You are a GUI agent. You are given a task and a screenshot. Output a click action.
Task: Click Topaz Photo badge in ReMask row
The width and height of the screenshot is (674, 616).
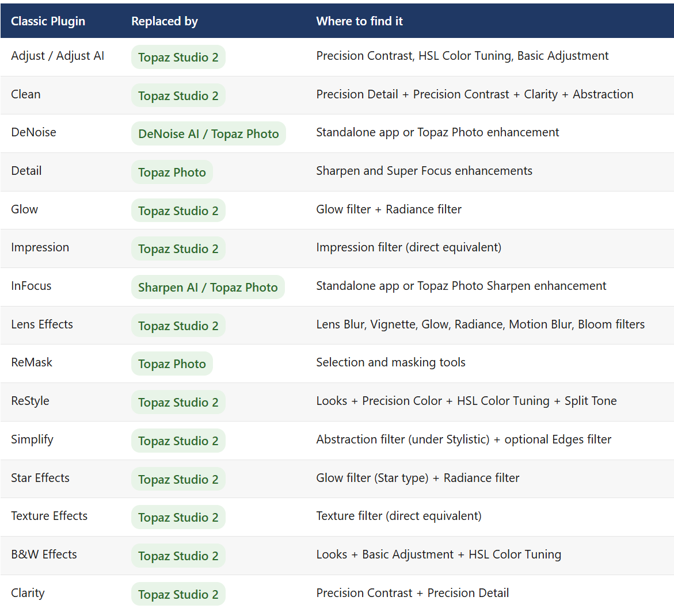(172, 364)
